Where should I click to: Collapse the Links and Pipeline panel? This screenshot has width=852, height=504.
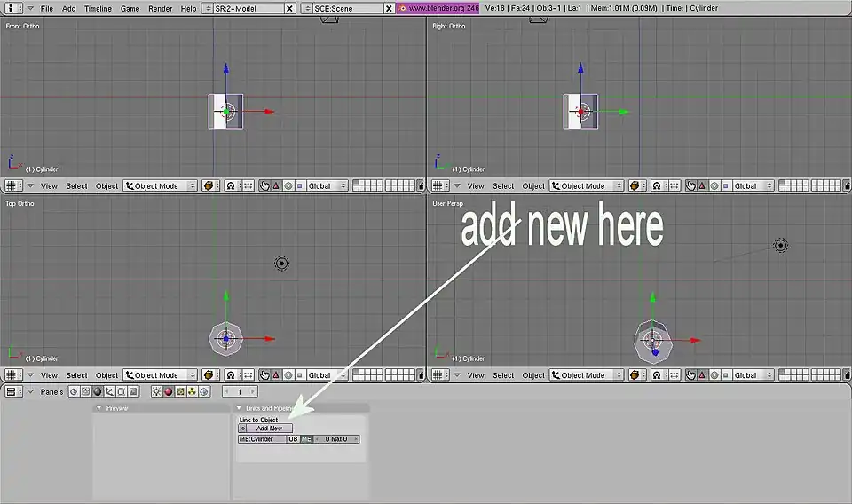pos(239,408)
